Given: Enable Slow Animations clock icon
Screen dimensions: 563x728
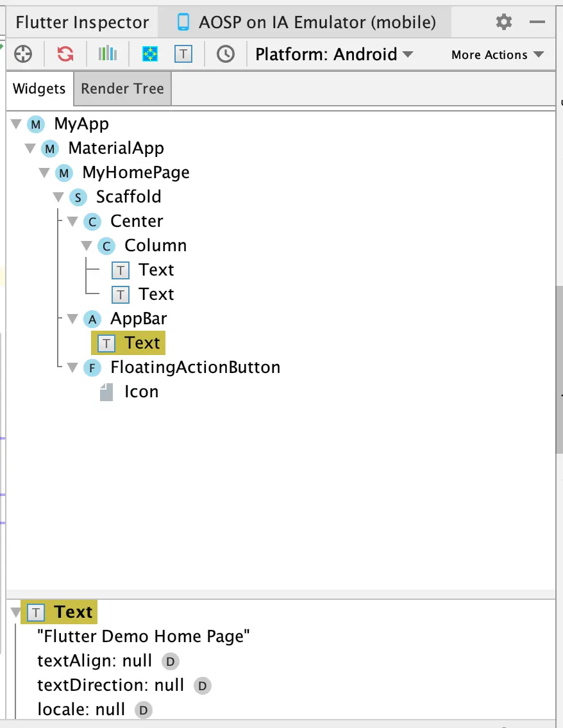Looking at the screenshot, I should [x=226, y=54].
